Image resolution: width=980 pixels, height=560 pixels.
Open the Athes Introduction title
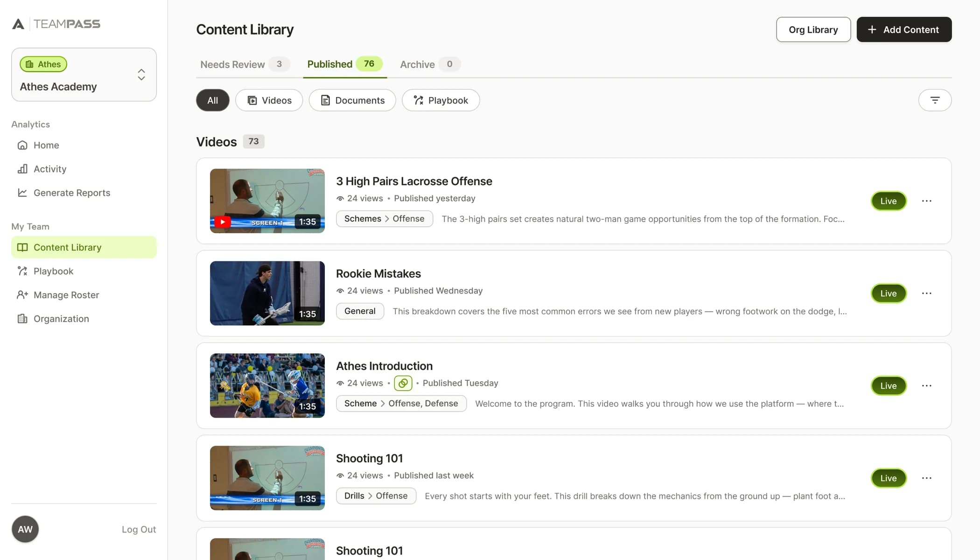(384, 366)
